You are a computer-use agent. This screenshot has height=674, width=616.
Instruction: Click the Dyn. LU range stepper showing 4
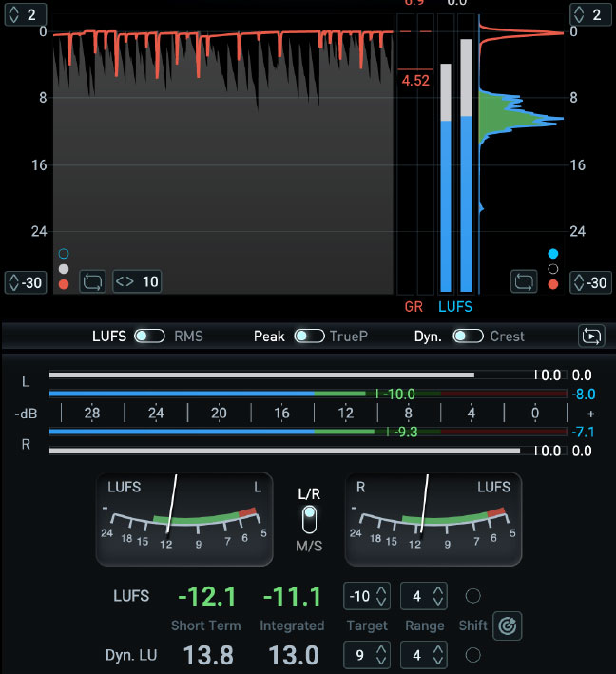click(423, 655)
